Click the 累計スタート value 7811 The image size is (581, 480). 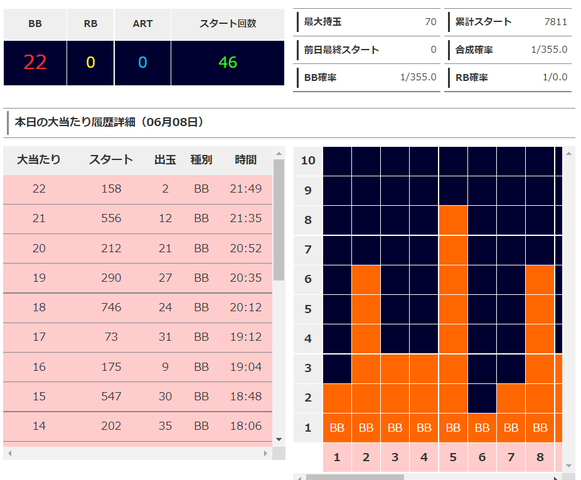tap(556, 22)
